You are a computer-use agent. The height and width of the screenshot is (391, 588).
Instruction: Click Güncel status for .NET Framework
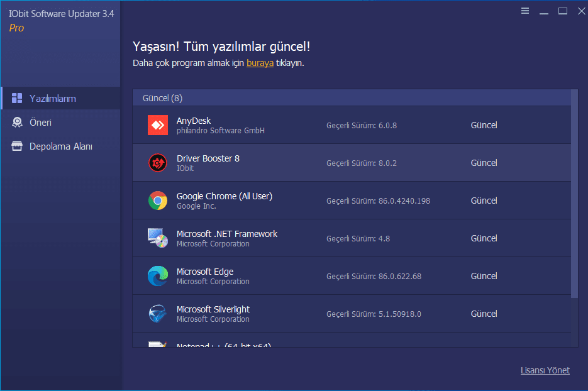point(484,238)
